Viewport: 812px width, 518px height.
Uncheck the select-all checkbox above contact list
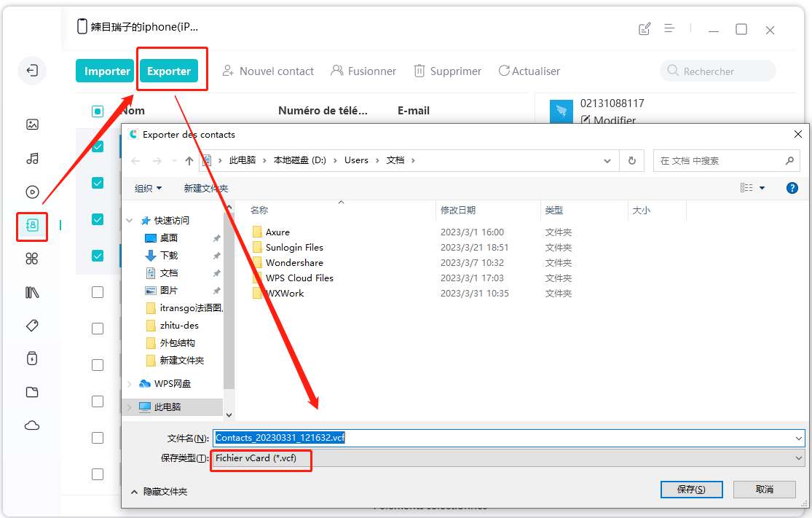(x=97, y=110)
